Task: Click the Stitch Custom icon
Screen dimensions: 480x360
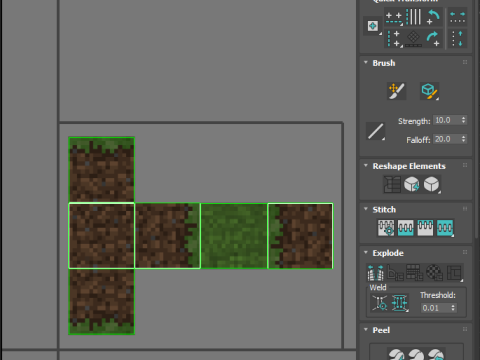Action: [x=445, y=228]
